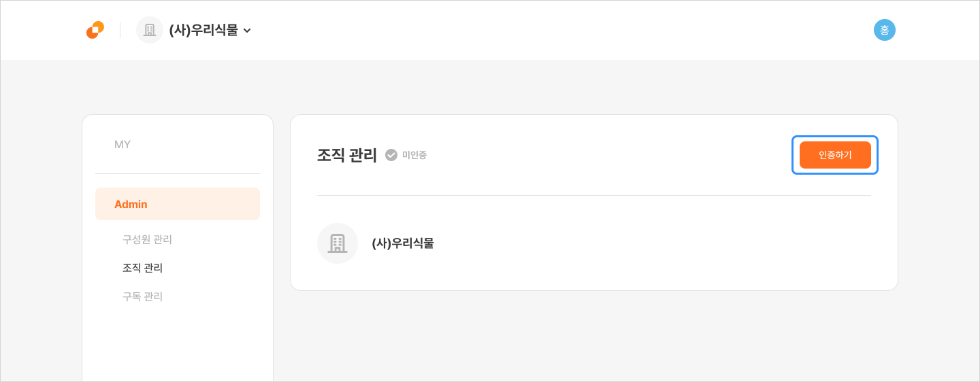Expand the organization switcher chevron

[x=247, y=31]
